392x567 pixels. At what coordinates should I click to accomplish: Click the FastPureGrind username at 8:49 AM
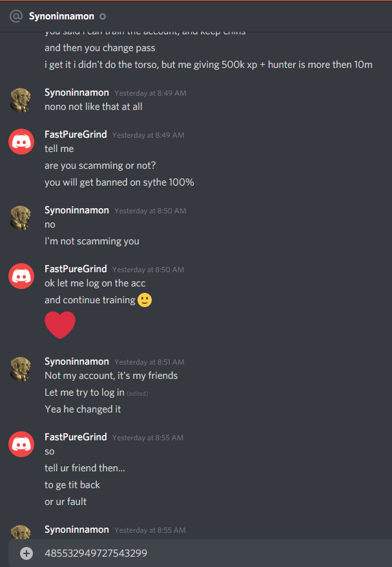(76, 134)
